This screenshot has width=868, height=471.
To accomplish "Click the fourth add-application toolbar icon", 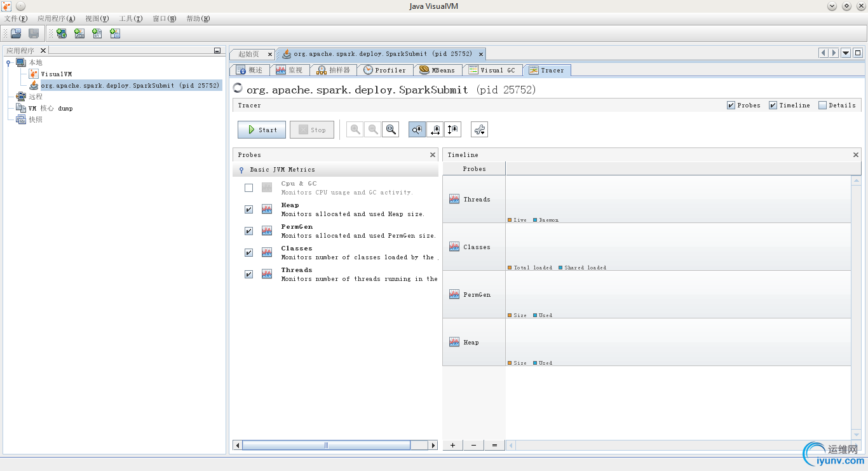I will (x=115, y=34).
